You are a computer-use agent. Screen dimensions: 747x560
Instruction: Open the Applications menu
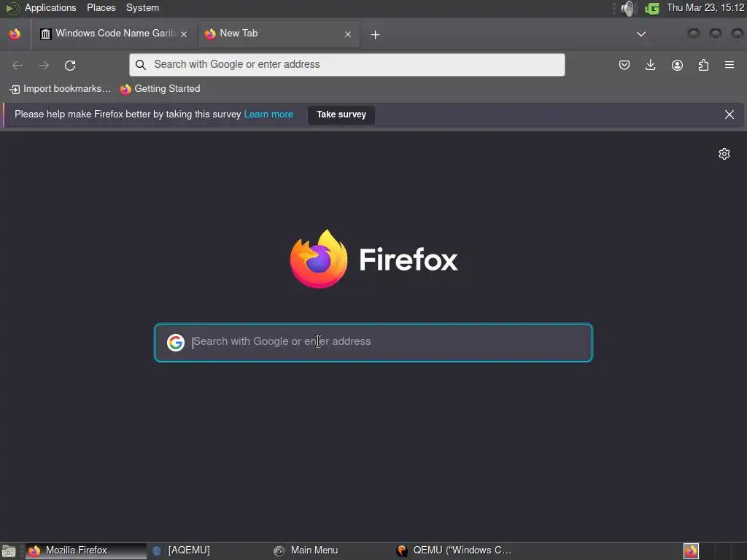pos(50,7)
